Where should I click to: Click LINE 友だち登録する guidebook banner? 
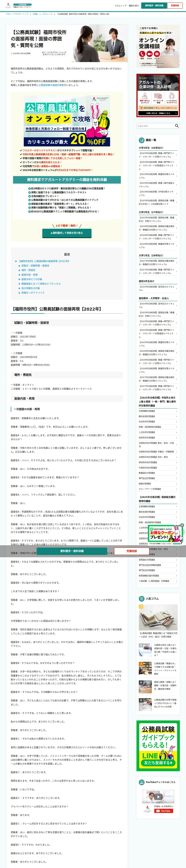[x=158, y=746]
